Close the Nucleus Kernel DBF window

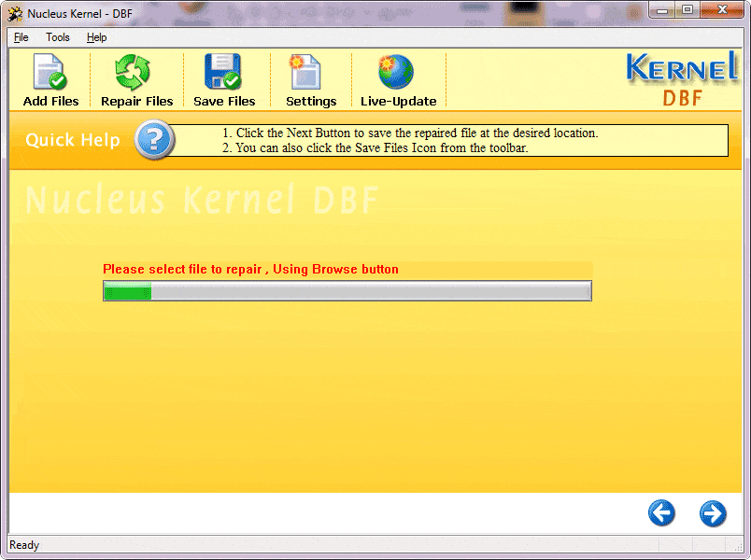click(722, 9)
